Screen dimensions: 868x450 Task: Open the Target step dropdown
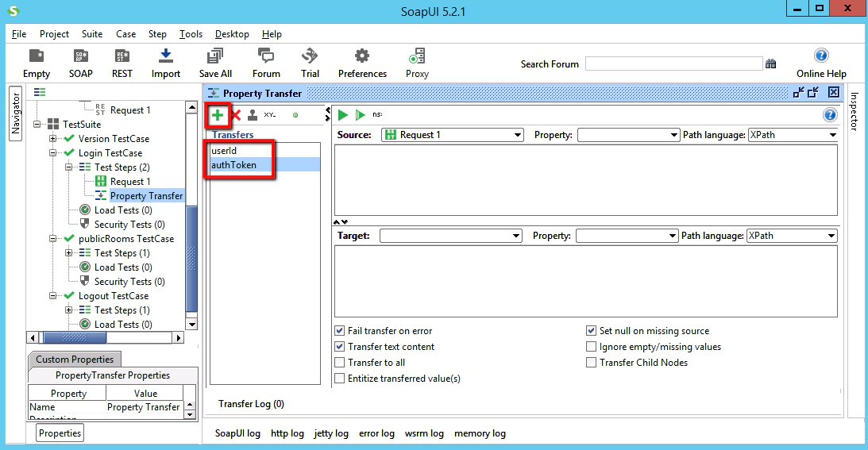[450, 235]
